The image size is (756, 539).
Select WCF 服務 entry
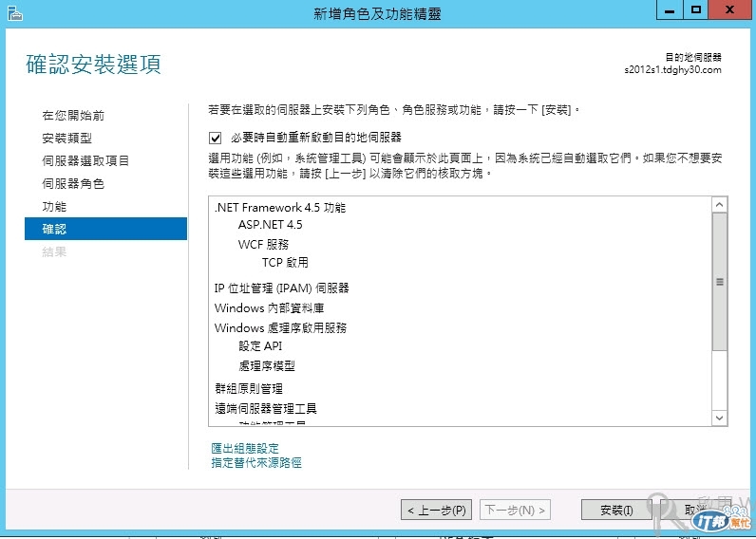pyautogui.click(x=264, y=244)
